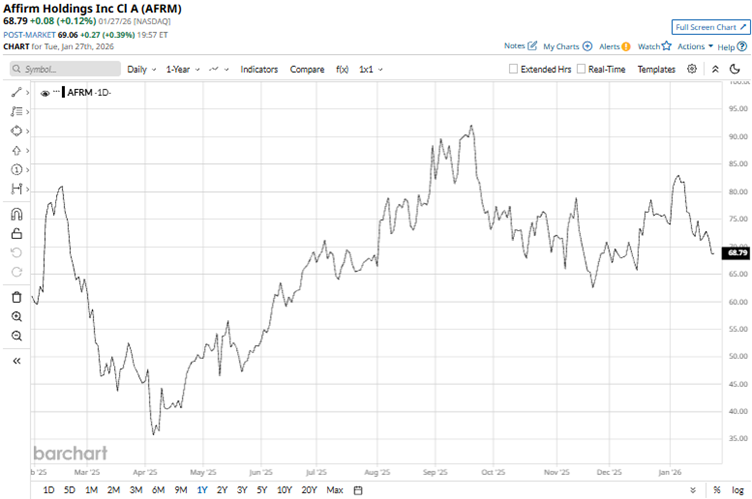Open the f(x) expressions menu
Viewport: 752px width, 499px height.
(342, 70)
